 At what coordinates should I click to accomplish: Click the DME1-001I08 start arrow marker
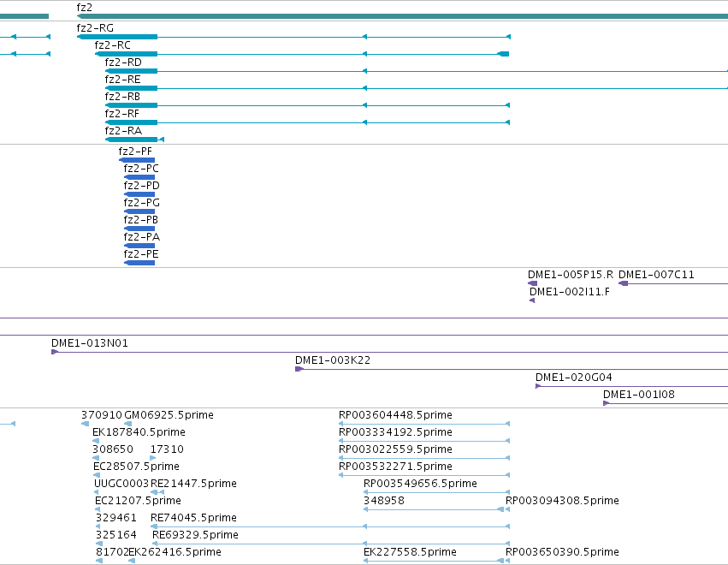click(x=606, y=403)
